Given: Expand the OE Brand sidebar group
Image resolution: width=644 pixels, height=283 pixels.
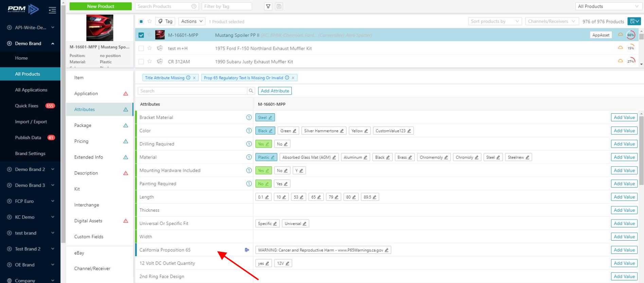Looking at the screenshot, I should (30, 265).
